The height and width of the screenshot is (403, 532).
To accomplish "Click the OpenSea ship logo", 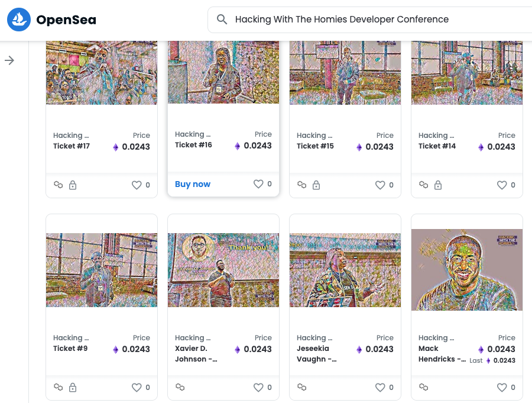I will pos(19,20).
